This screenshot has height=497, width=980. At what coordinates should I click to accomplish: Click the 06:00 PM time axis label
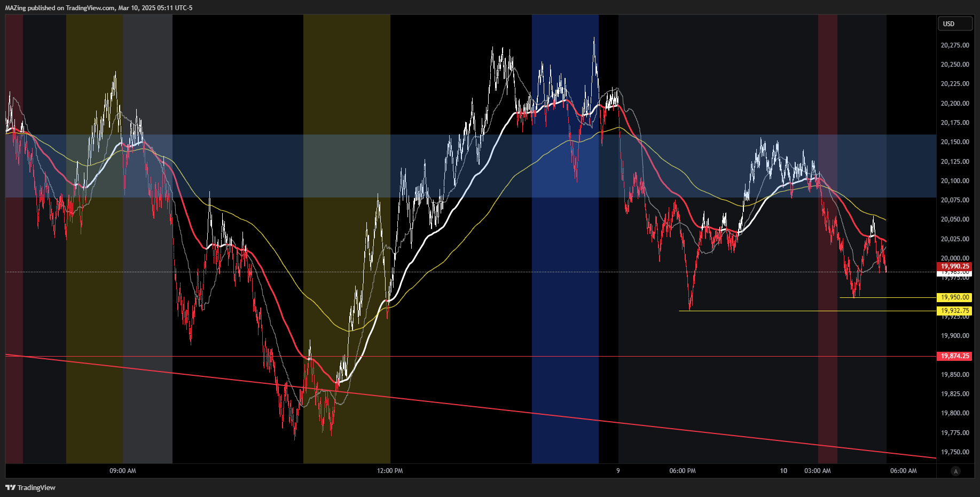(683, 471)
